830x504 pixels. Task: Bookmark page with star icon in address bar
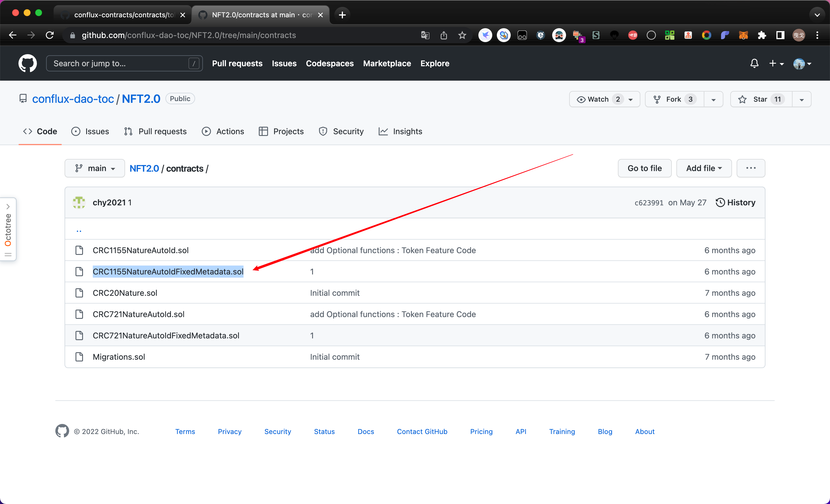(x=462, y=35)
